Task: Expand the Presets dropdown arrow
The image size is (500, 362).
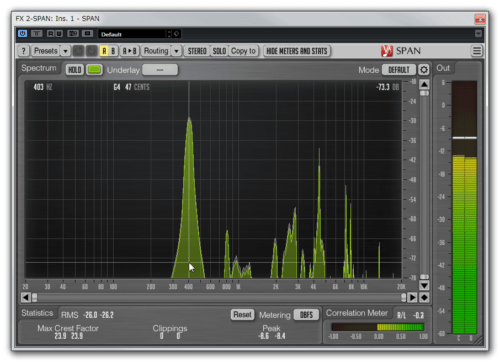Action: coord(65,51)
